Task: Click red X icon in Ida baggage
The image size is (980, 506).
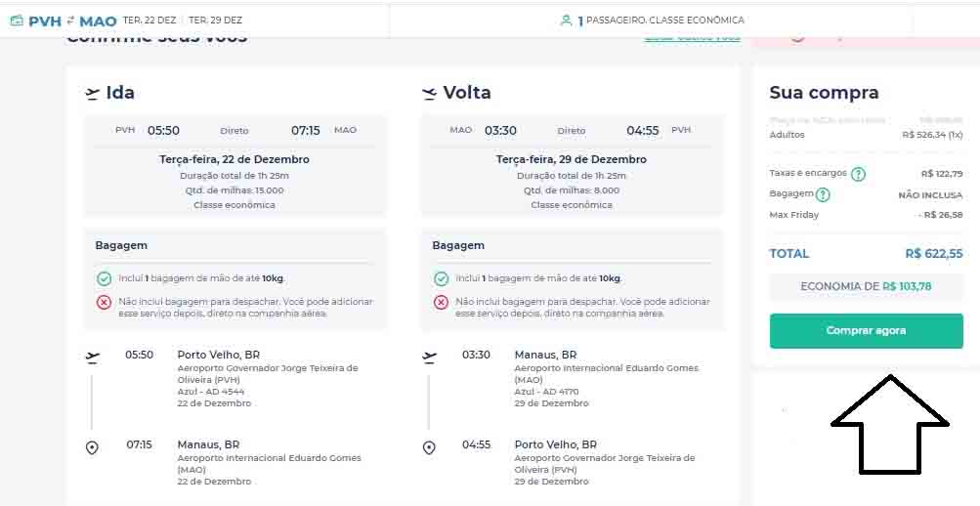Action: pyautogui.click(x=104, y=302)
